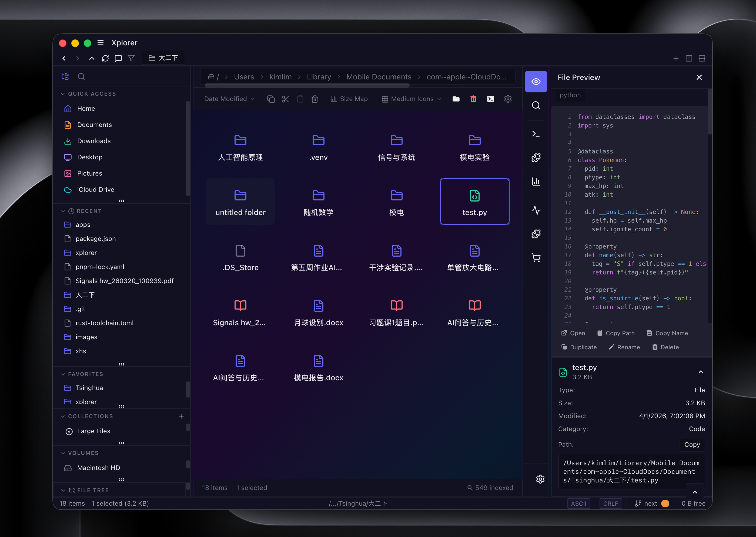Open the Date Modified sort dropdown
This screenshot has height=537, width=756.
point(229,99)
